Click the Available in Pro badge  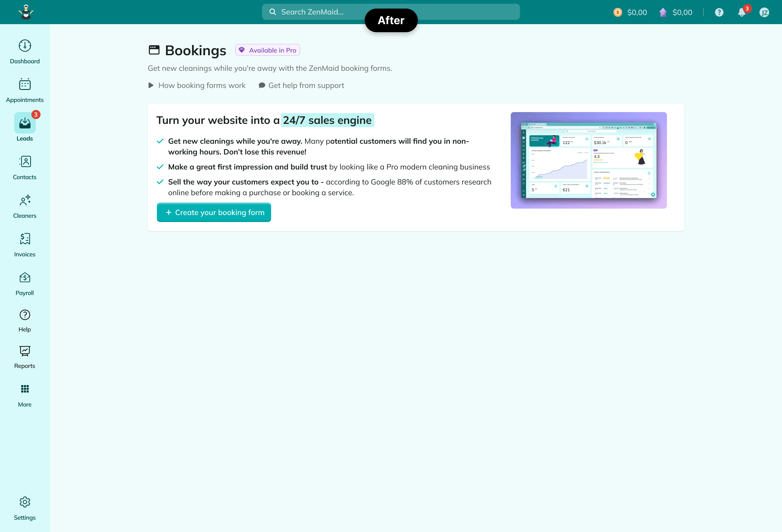[268, 50]
